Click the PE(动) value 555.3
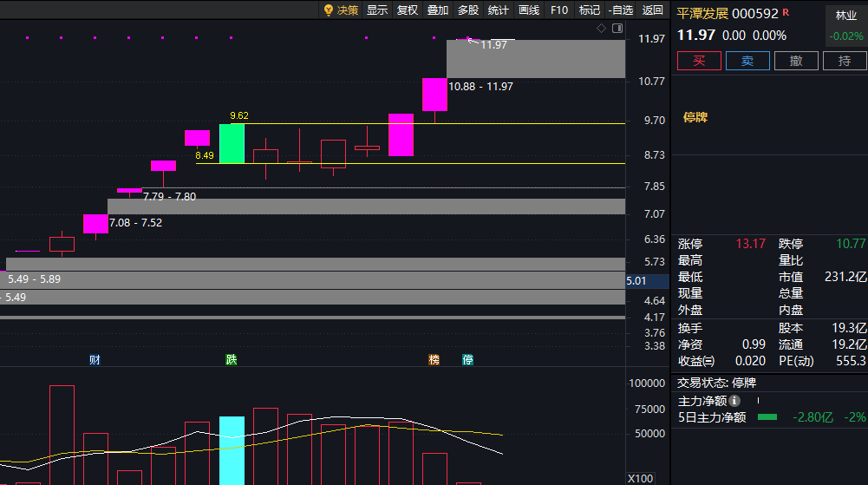This screenshot has height=485, width=868. click(851, 361)
